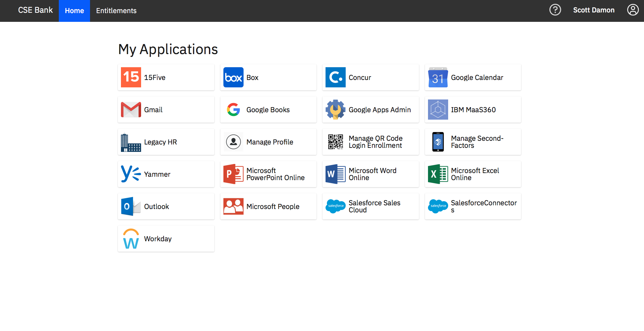Open the Entitlements tab
The image size is (644, 331).
click(116, 11)
